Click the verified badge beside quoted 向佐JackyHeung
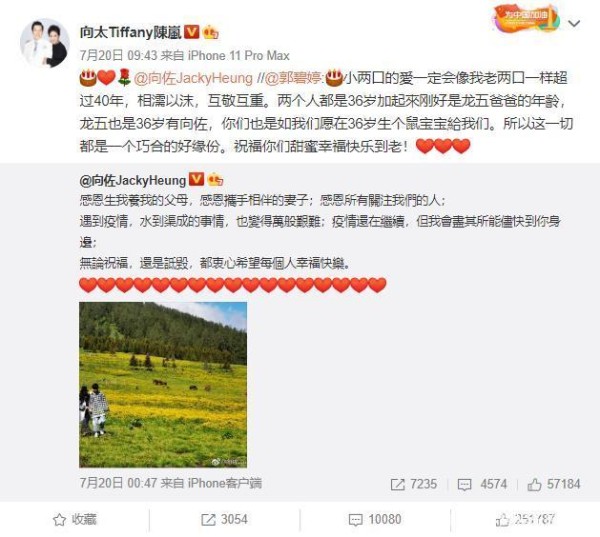The image size is (600, 537). [x=197, y=179]
